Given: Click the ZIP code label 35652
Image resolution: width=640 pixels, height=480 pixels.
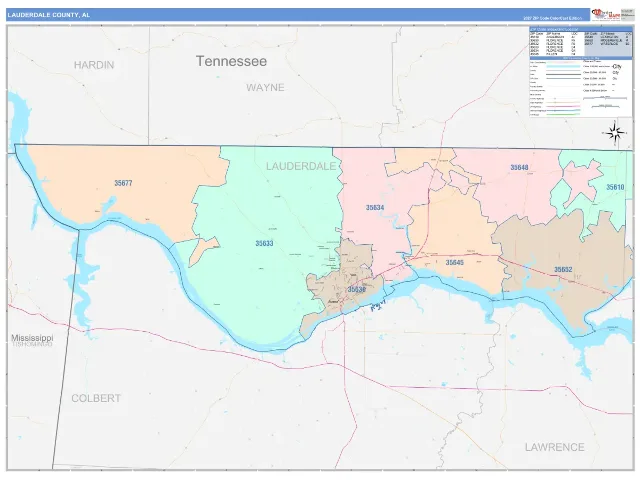Looking at the screenshot, I should coord(563,270).
